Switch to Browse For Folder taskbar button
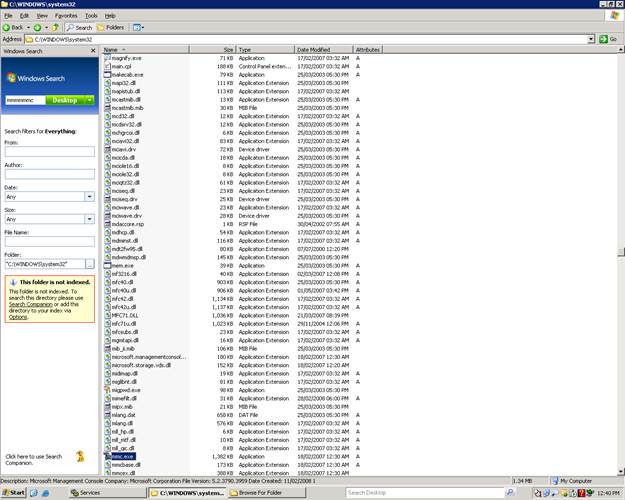 coord(267,492)
